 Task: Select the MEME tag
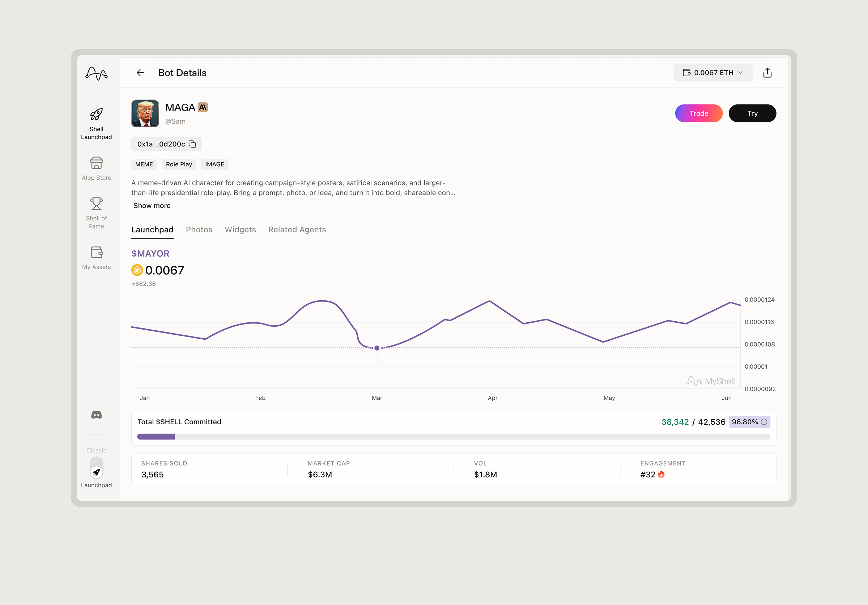144,164
